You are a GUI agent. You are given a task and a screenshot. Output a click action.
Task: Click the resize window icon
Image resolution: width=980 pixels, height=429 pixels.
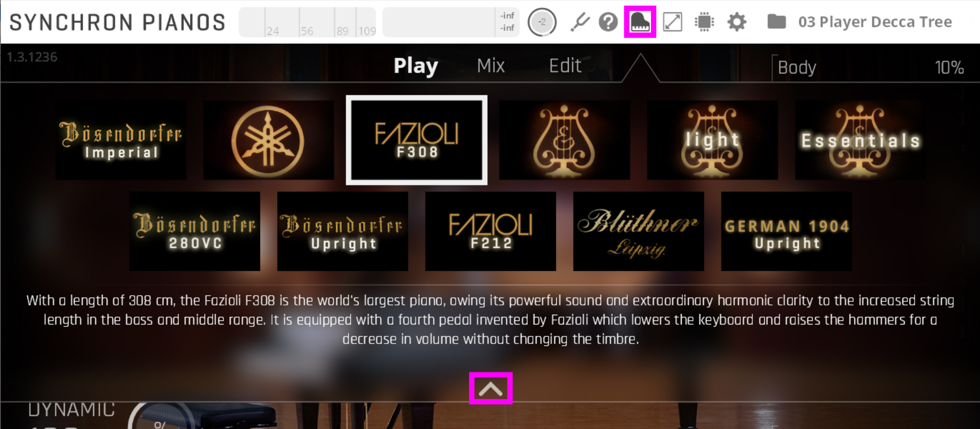tap(673, 22)
